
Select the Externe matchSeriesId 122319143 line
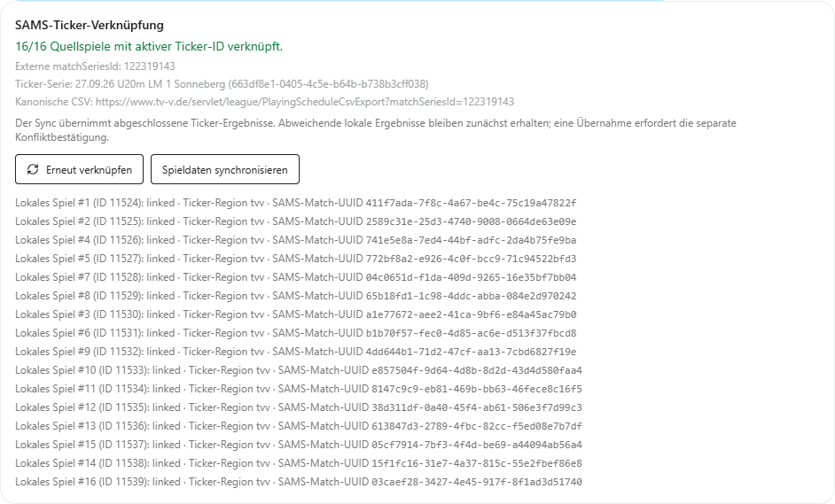[95, 66]
